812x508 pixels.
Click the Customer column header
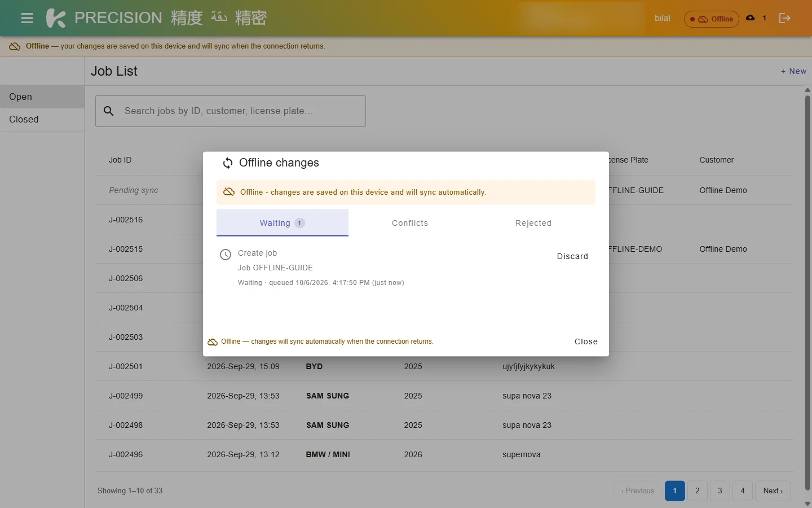(717, 160)
